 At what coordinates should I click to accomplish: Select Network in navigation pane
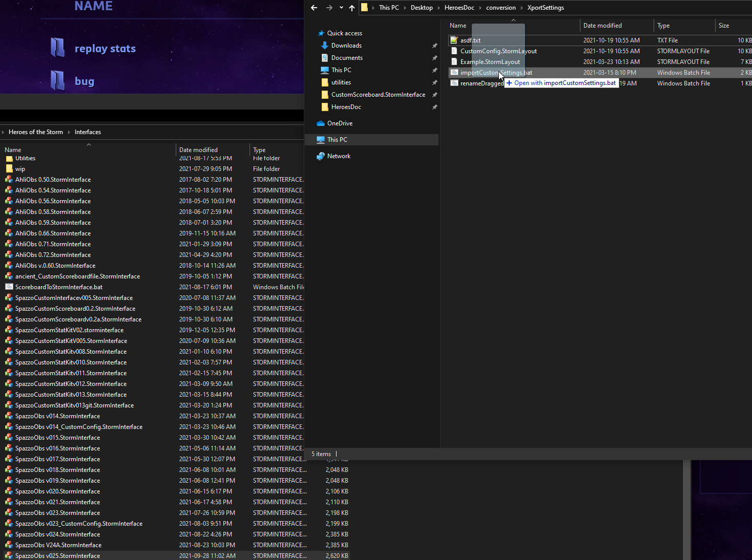point(339,156)
